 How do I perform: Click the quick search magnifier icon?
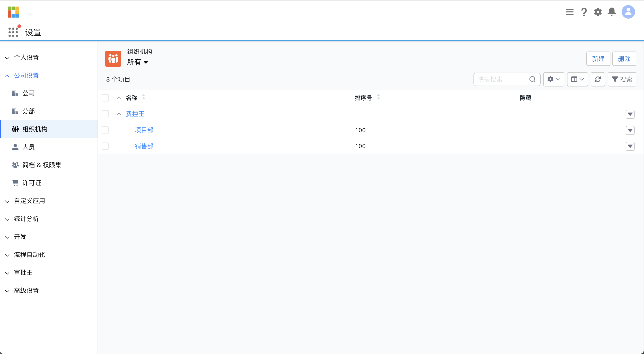point(532,79)
